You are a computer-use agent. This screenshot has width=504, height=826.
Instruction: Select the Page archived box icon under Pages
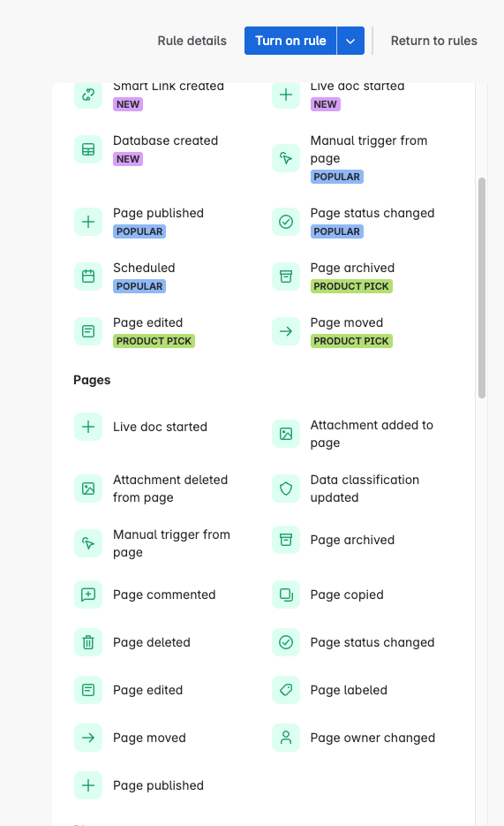coord(286,540)
